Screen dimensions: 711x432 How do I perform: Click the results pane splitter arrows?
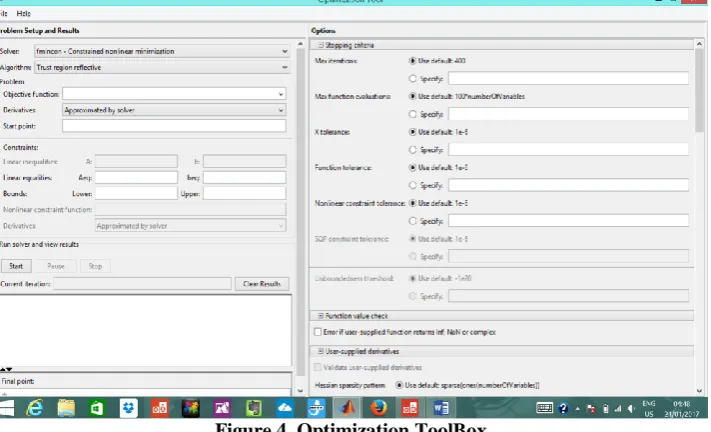click(x=6, y=369)
